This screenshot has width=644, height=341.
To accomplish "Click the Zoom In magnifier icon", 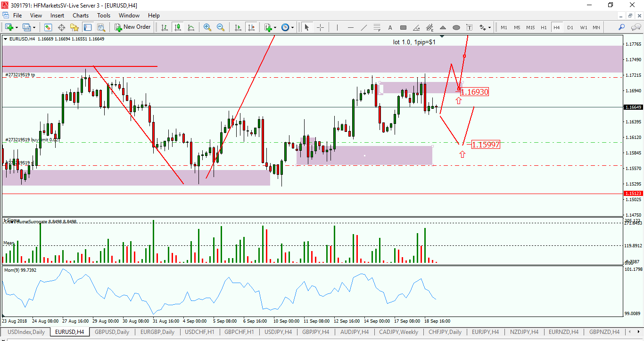I will point(207,27).
